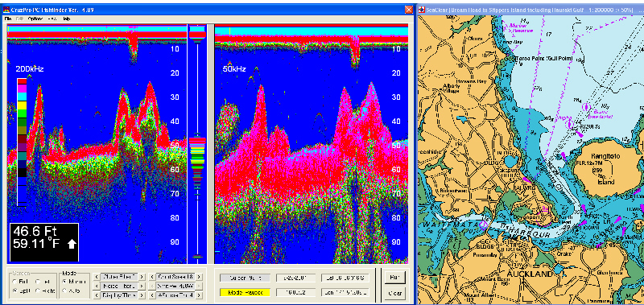Open the Options menu
The height and width of the screenshot is (305, 644).
[35, 19]
